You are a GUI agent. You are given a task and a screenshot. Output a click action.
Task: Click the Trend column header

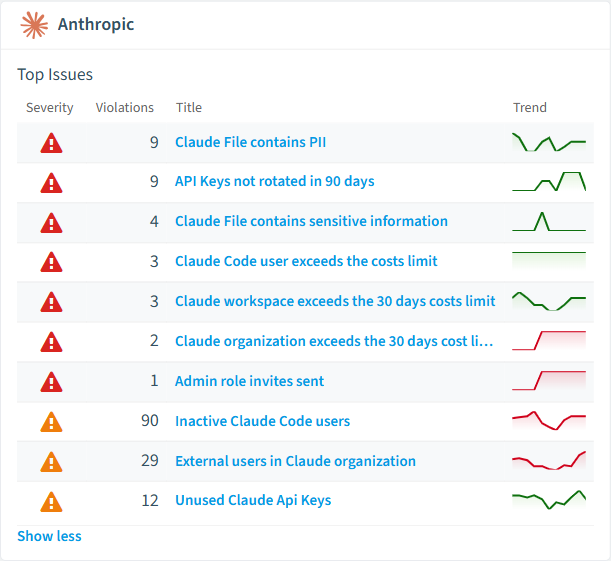pyautogui.click(x=530, y=108)
